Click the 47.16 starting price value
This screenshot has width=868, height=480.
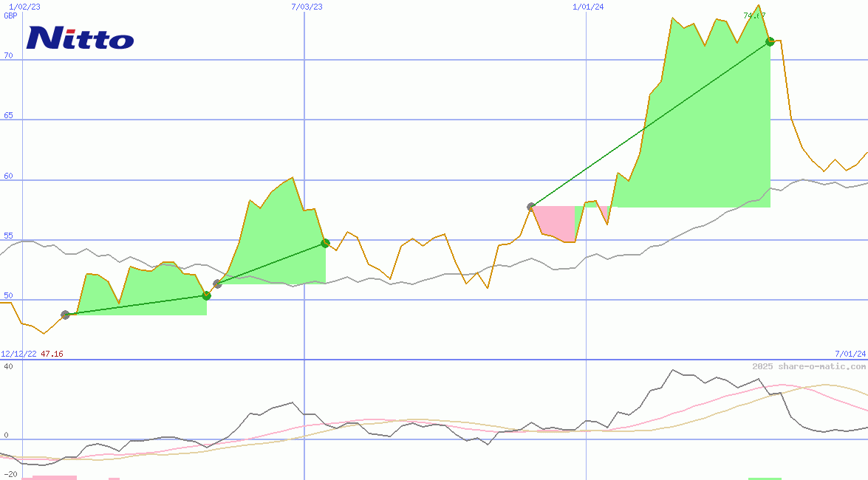tap(52, 354)
